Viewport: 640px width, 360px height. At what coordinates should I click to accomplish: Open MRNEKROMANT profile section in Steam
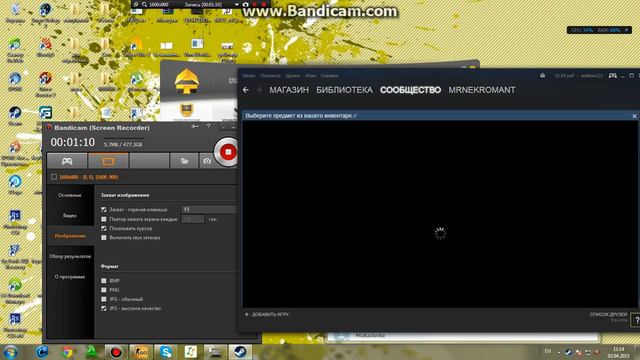(482, 90)
